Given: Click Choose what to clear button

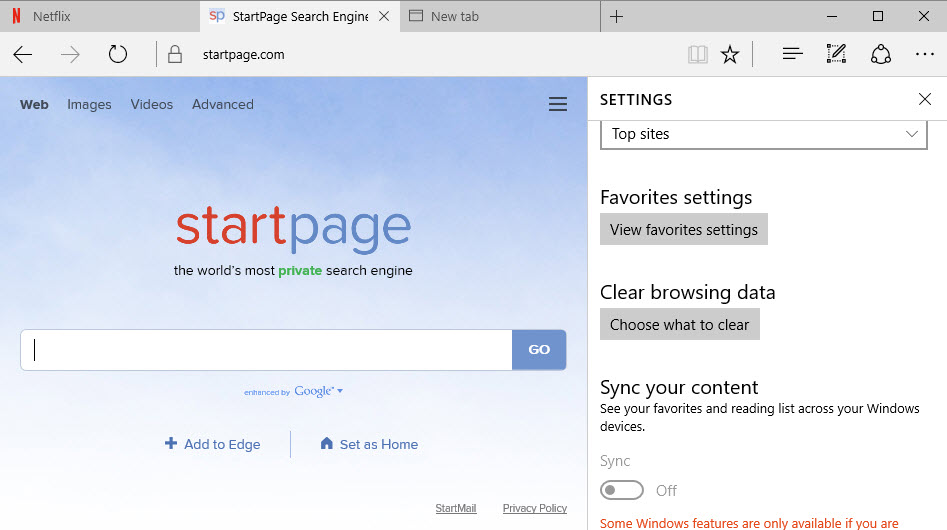Looking at the screenshot, I should click(680, 325).
